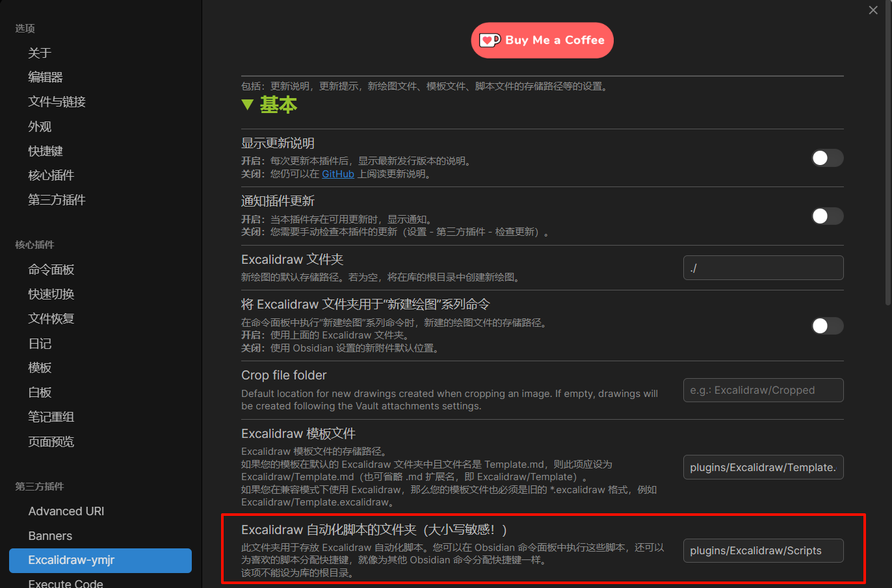Collapse the 基本 section triangle
The height and width of the screenshot is (588, 892).
coord(247,105)
